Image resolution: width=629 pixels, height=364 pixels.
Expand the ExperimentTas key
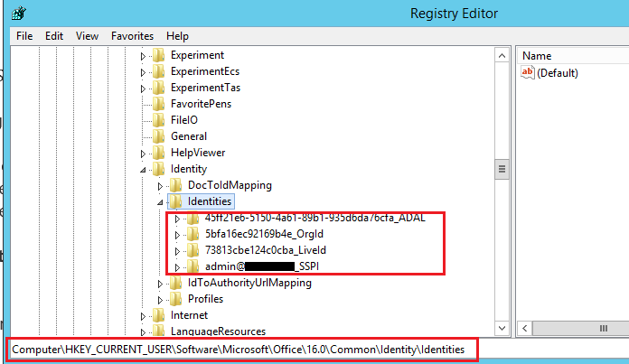click(x=143, y=89)
